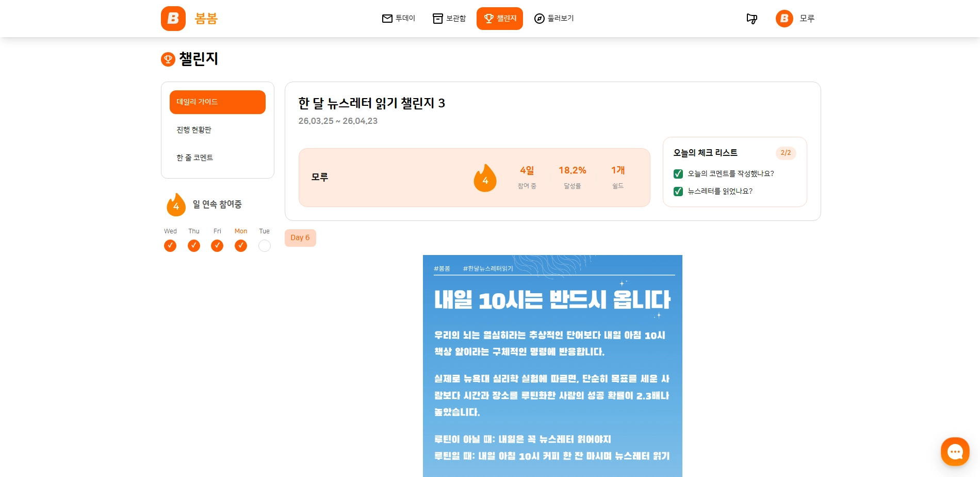Screen dimensions: 980x477
Task: Open the chat support floating button
Action: (x=955, y=452)
